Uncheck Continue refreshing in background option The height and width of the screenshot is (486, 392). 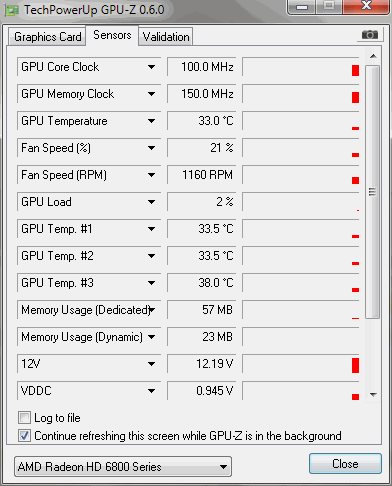[x=24, y=436]
